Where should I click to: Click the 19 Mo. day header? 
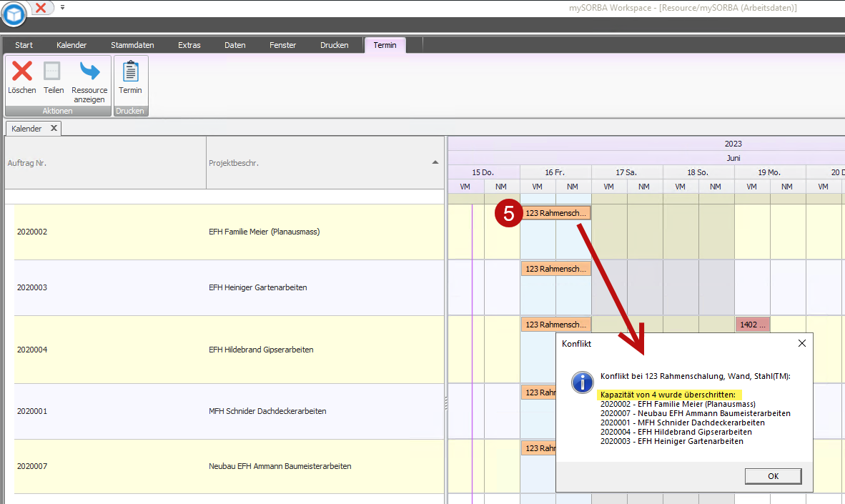point(769,172)
